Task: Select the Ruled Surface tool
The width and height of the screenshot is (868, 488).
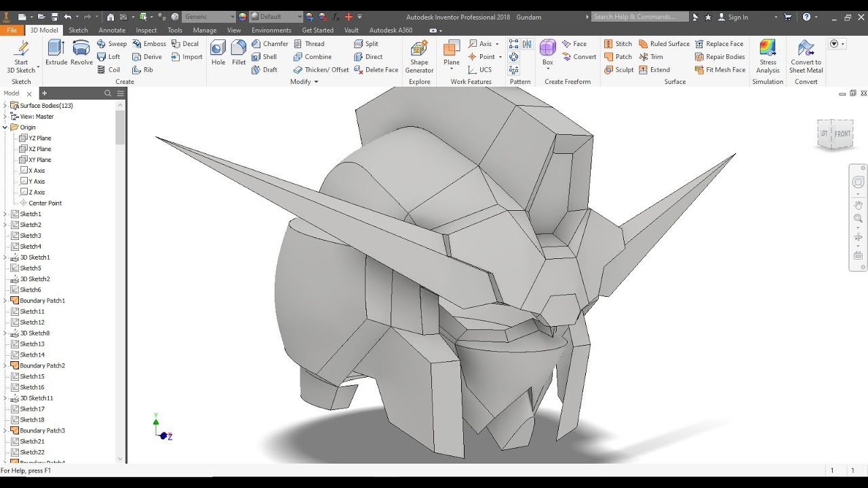Action: click(x=664, y=43)
